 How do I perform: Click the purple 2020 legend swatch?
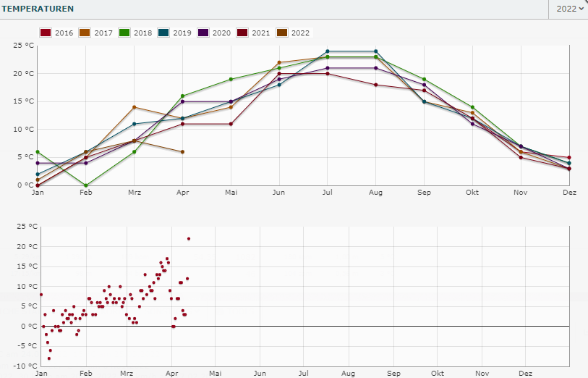coord(202,33)
